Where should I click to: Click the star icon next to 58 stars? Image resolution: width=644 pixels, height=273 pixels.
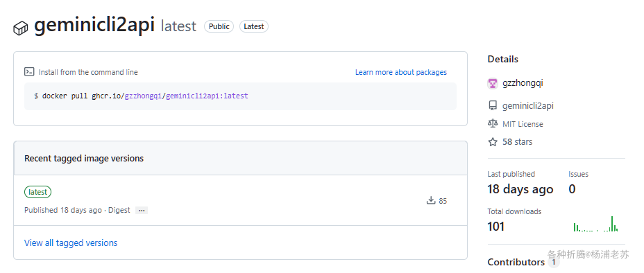click(493, 142)
